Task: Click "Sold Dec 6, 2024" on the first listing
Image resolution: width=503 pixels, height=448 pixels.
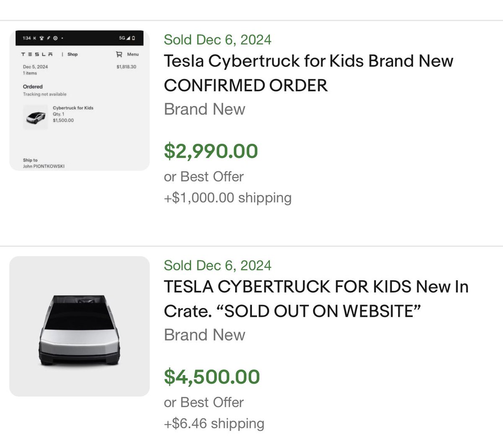Action: tap(218, 39)
